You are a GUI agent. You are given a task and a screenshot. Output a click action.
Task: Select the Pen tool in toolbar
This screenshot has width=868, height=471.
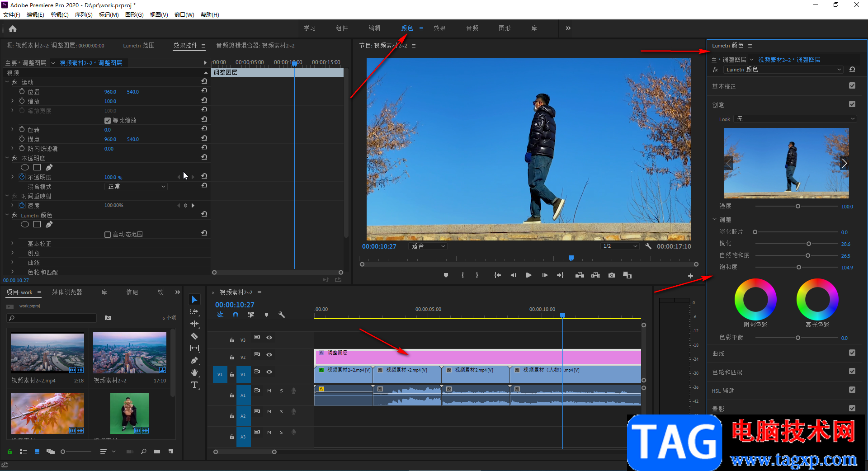click(194, 360)
